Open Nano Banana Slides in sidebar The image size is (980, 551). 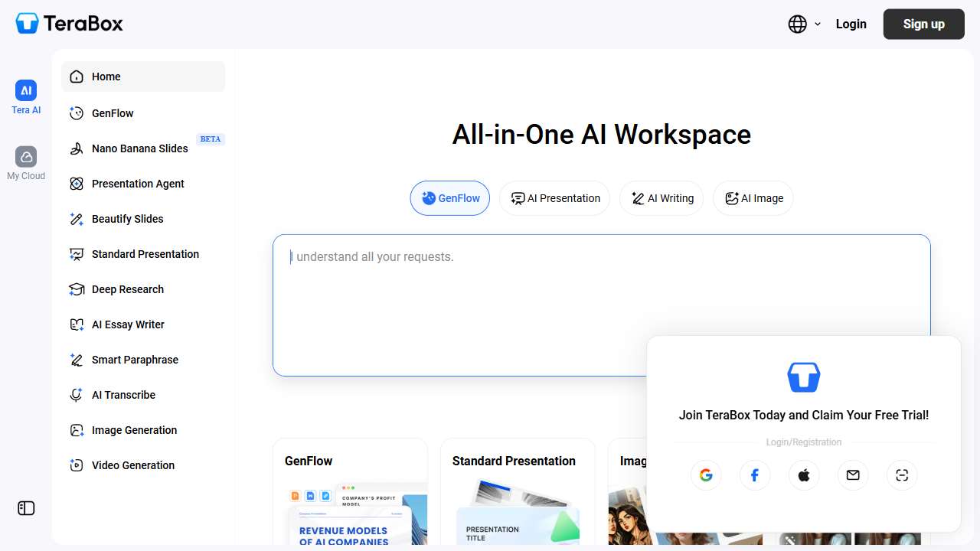pos(139,148)
